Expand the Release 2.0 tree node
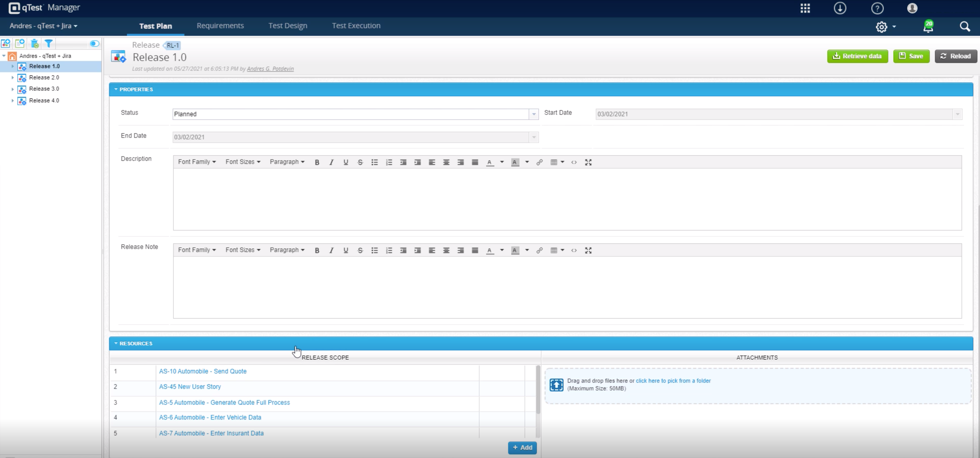The image size is (980, 458). pos(13,78)
